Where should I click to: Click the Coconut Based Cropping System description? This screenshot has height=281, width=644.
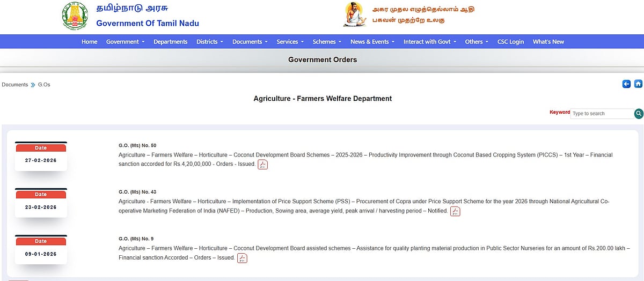click(365, 159)
